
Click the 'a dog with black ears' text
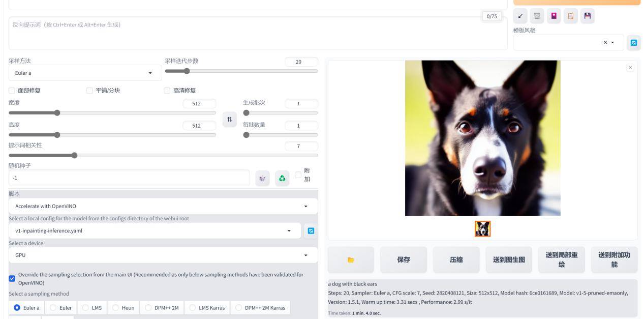[353, 284]
